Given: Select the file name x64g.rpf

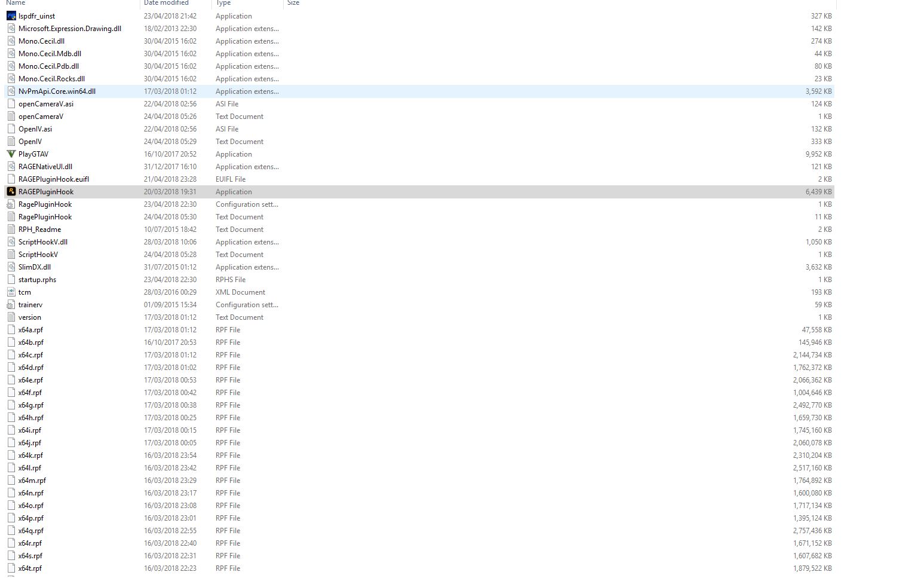Looking at the screenshot, I should pyautogui.click(x=31, y=405).
